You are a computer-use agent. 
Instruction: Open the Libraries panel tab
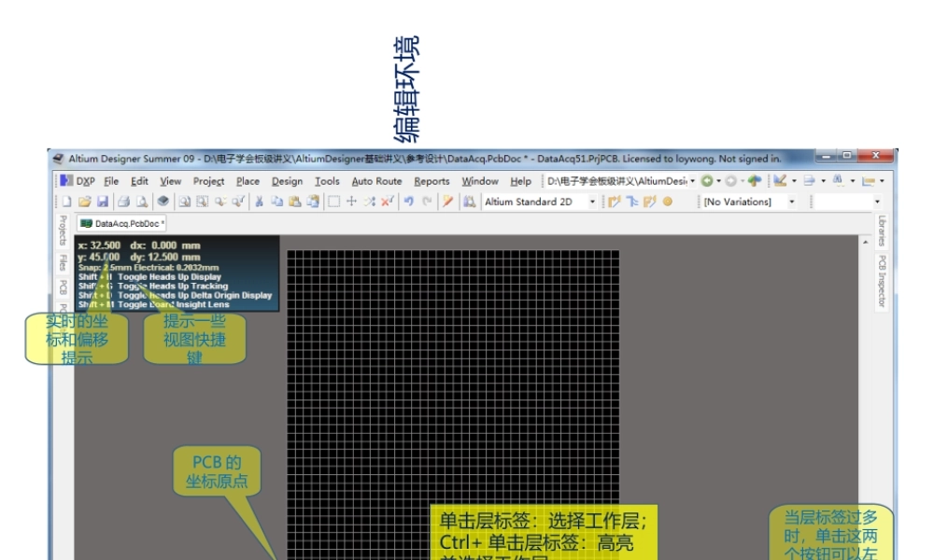pyautogui.click(x=882, y=231)
